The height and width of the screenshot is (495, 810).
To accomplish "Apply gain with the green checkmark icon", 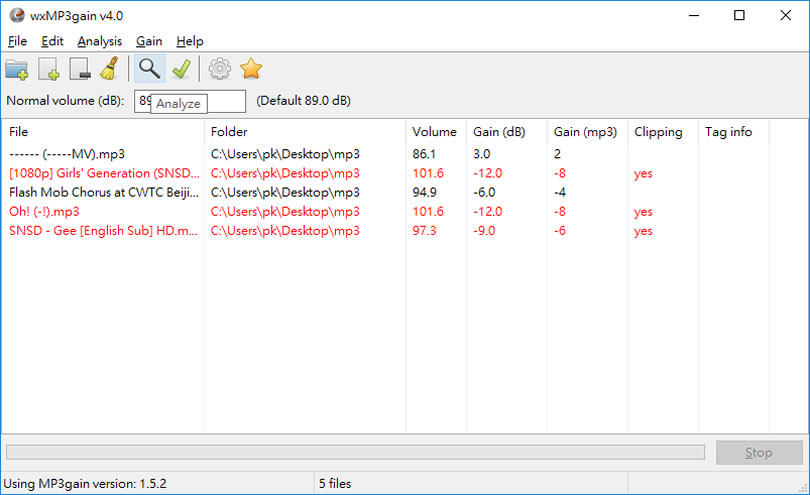I will [x=181, y=69].
